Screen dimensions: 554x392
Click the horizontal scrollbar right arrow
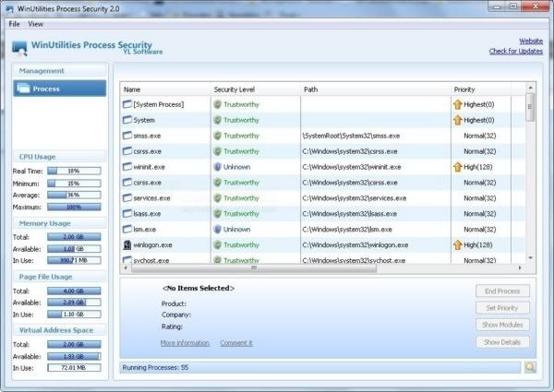520,268
